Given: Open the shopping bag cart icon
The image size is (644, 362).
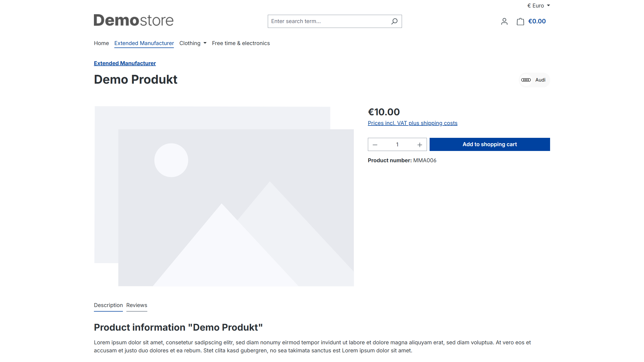Looking at the screenshot, I should click(x=520, y=21).
